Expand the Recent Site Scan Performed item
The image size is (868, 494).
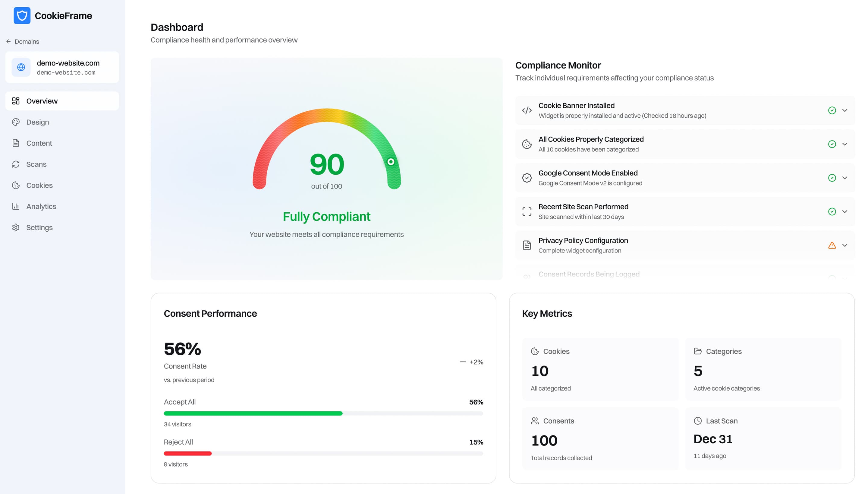(844, 211)
